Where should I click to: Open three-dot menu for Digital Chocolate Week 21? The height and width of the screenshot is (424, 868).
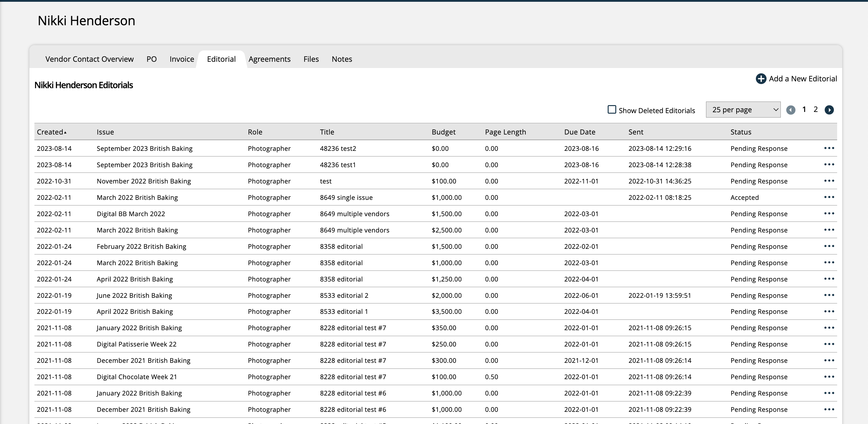(x=829, y=377)
